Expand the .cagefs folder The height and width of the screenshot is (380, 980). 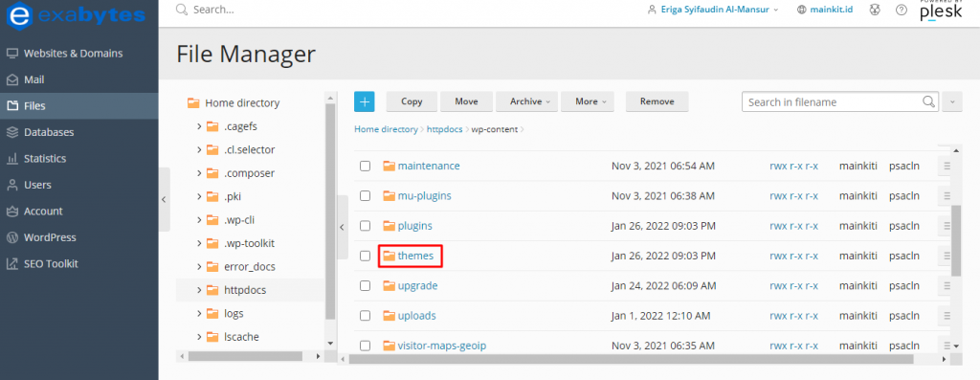click(x=199, y=126)
